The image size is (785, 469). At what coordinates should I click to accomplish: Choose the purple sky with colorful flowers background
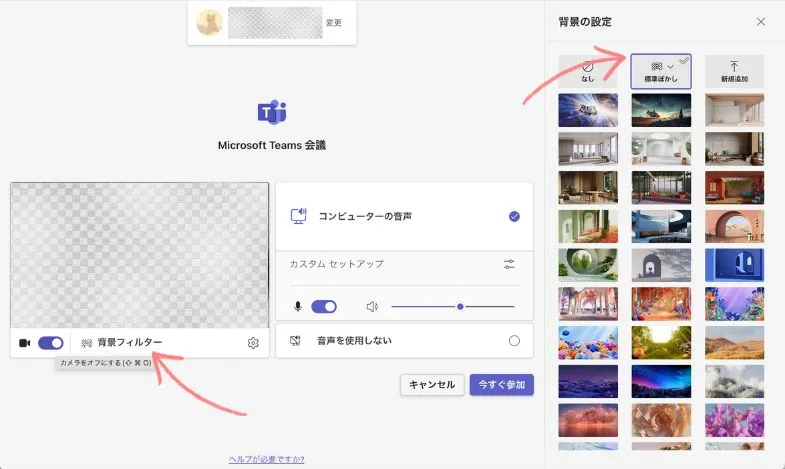pyautogui.click(x=734, y=304)
